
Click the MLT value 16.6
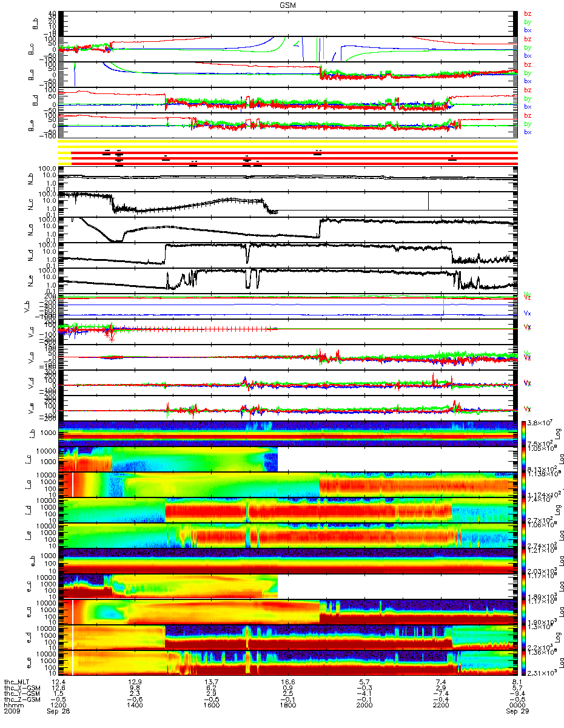click(x=287, y=682)
